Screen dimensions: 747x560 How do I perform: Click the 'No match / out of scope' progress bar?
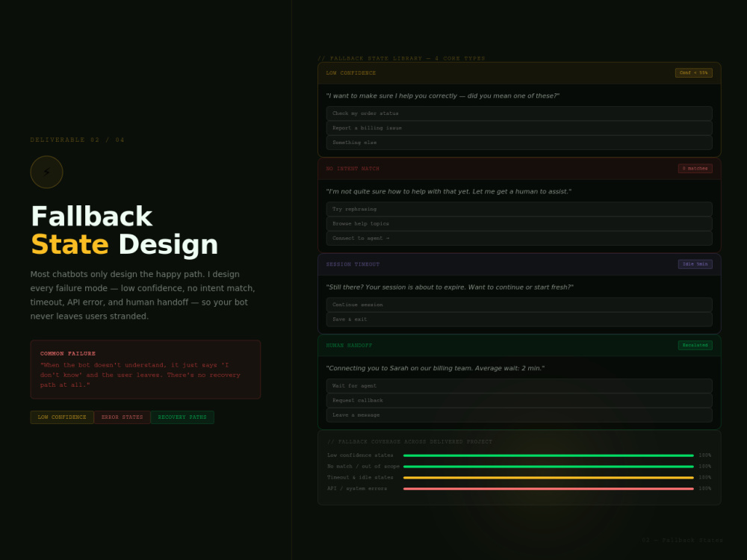[x=548, y=467]
